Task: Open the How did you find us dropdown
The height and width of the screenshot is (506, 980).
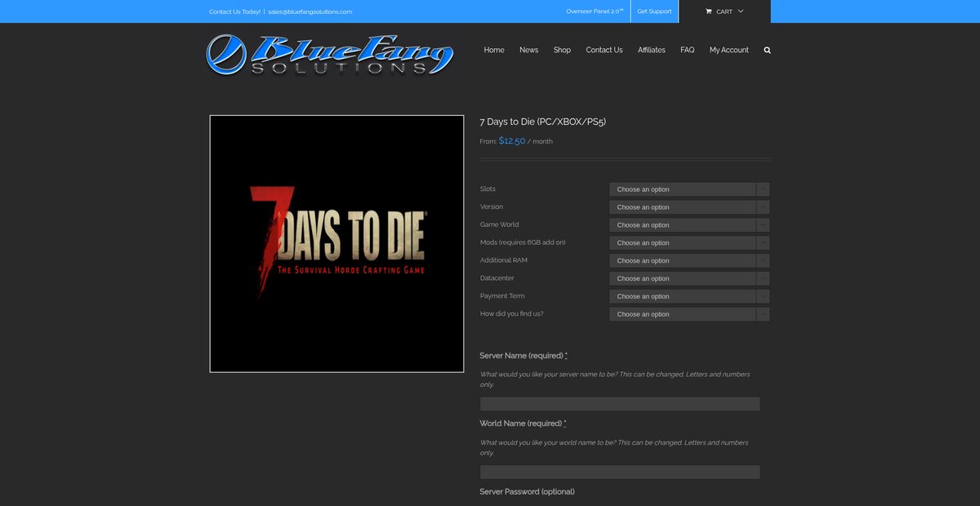Action: pyautogui.click(x=689, y=314)
